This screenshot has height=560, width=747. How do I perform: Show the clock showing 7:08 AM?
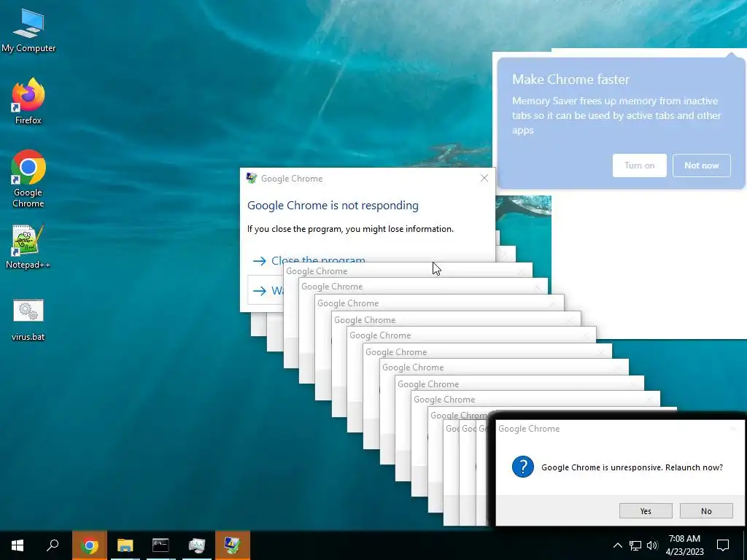[684, 545]
